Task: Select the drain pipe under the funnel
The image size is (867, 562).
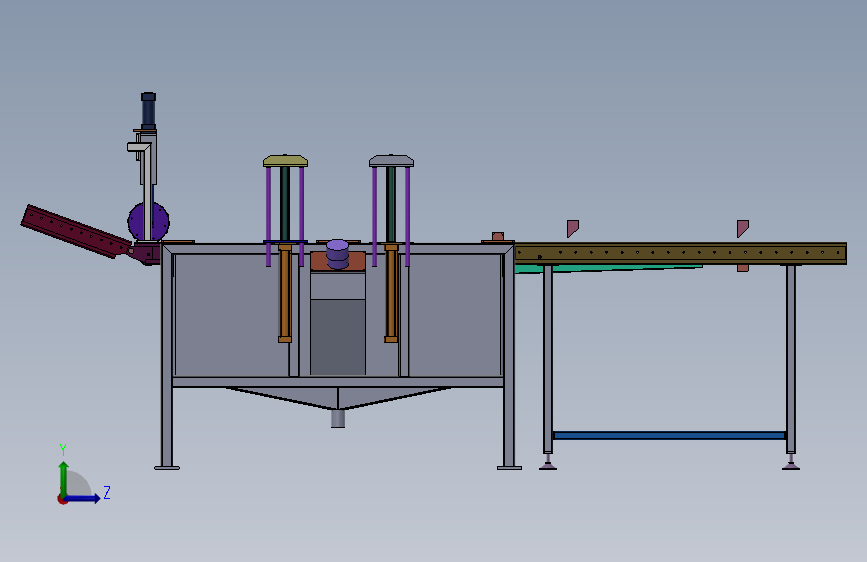Action: (x=338, y=418)
